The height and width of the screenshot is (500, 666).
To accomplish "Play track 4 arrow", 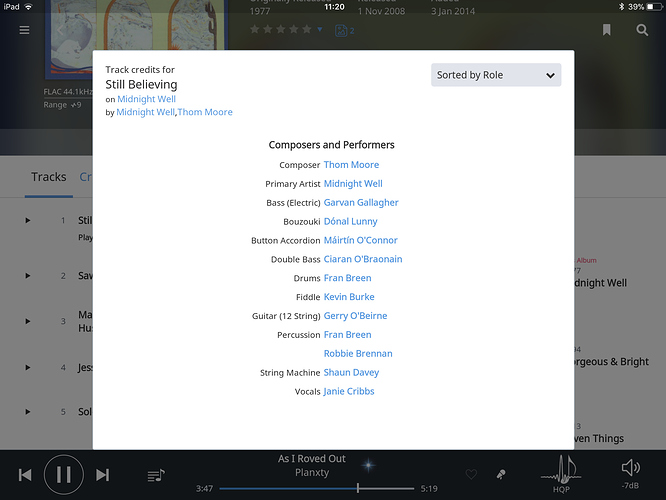I will tap(28, 367).
